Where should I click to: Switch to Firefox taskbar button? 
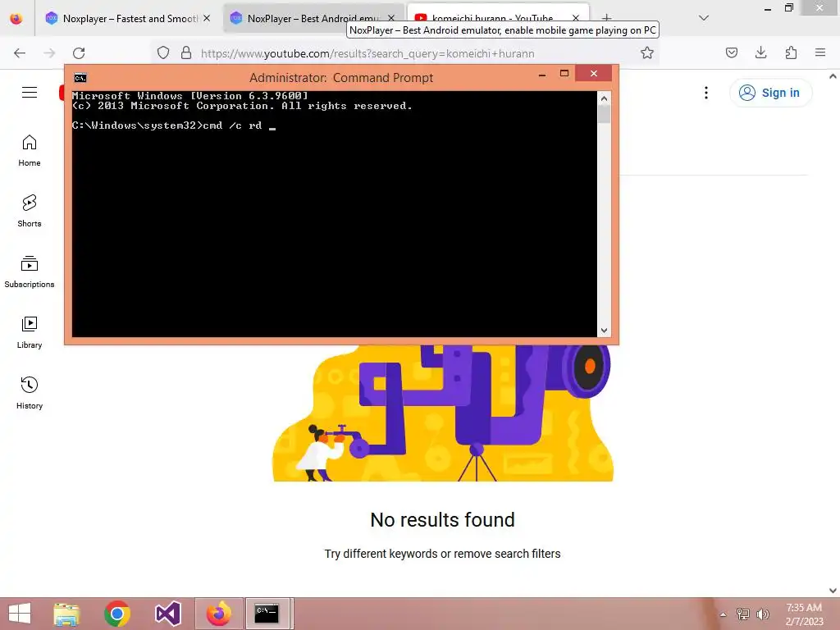pyautogui.click(x=218, y=614)
